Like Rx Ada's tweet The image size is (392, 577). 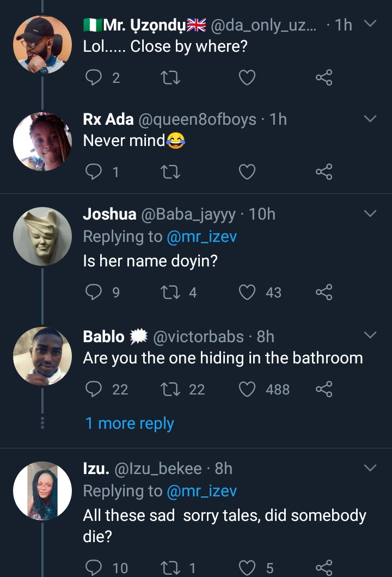[x=247, y=173]
